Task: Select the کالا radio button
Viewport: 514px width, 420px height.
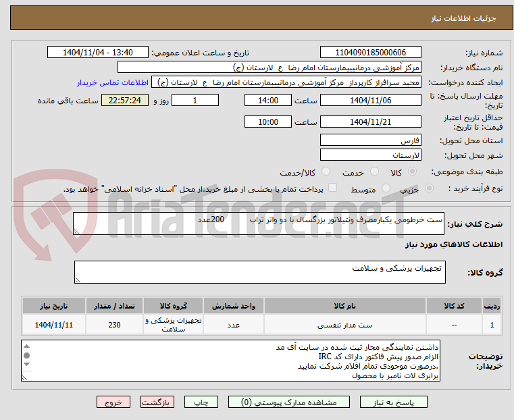Action: 412,172
